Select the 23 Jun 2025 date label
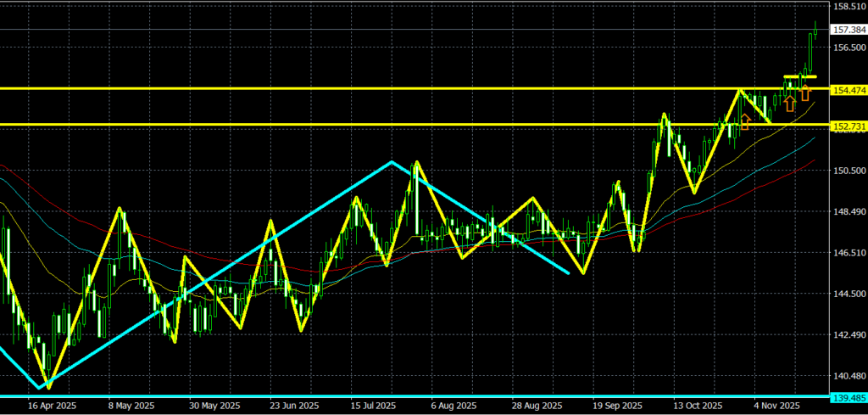Image resolution: width=868 pixels, height=415 pixels. (295, 406)
